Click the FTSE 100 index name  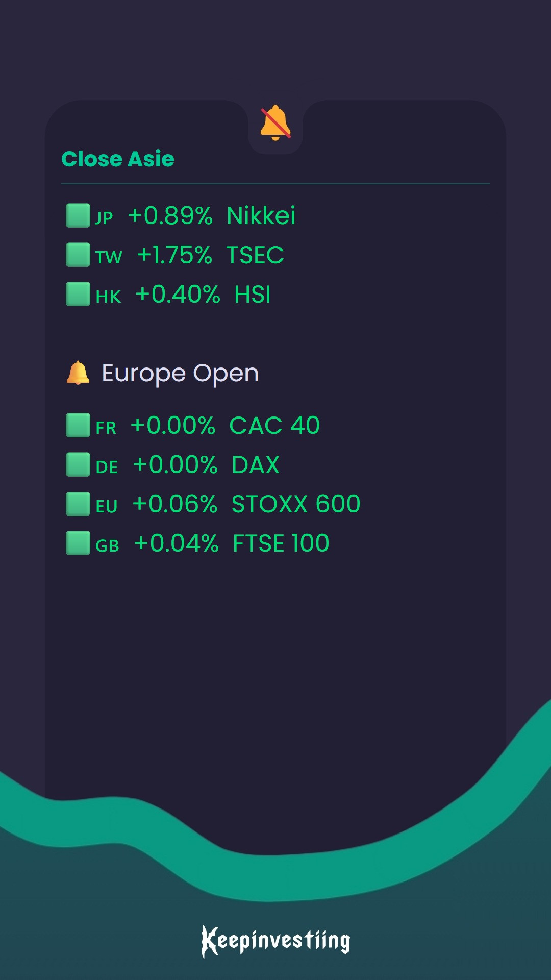click(281, 543)
